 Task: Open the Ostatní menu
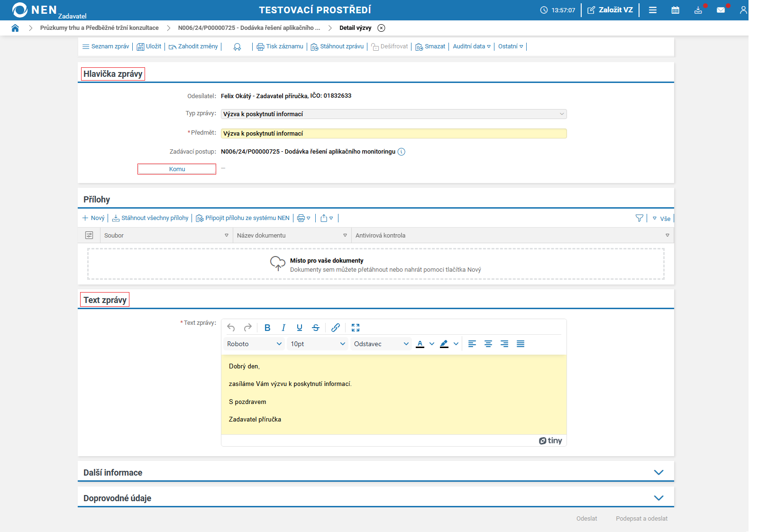[x=511, y=46]
